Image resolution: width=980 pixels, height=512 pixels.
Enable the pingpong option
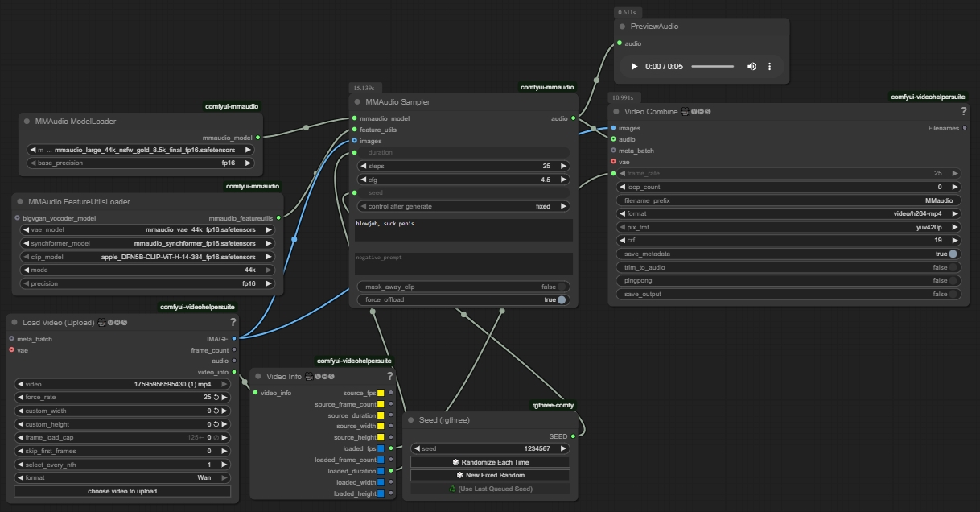pos(953,281)
